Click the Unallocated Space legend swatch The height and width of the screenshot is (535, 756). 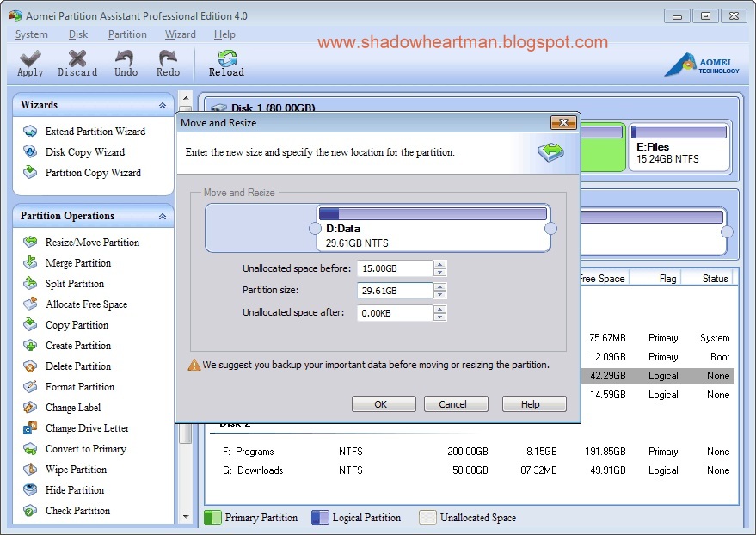(427, 517)
